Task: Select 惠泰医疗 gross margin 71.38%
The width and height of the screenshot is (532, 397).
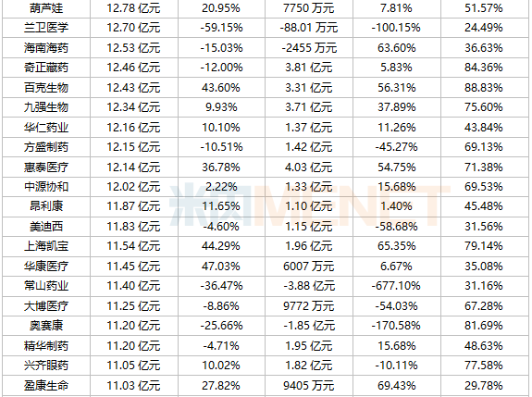Action: [x=484, y=167]
